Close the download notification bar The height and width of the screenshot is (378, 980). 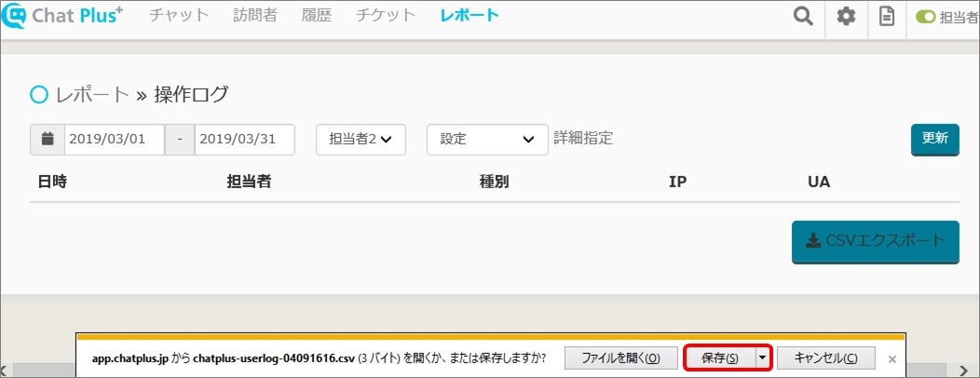[892, 358]
